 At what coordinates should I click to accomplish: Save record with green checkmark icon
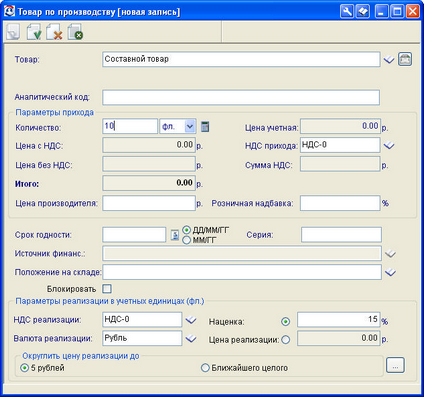[34, 32]
